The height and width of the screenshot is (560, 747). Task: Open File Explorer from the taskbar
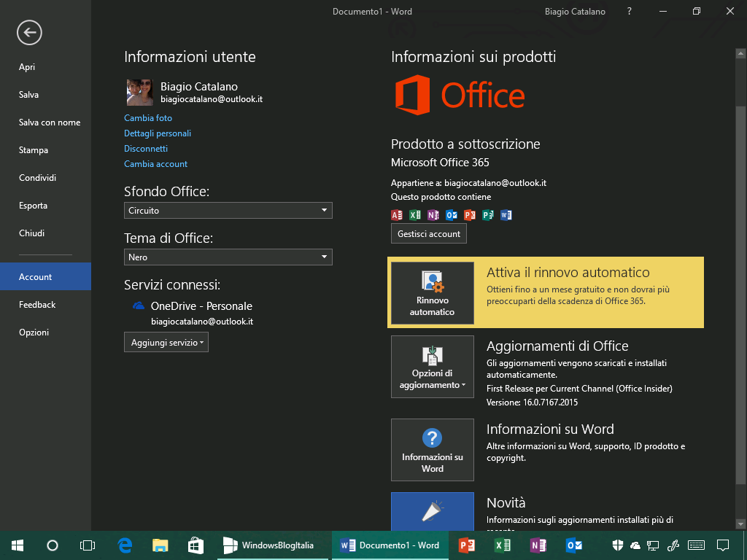tap(160, 545)
